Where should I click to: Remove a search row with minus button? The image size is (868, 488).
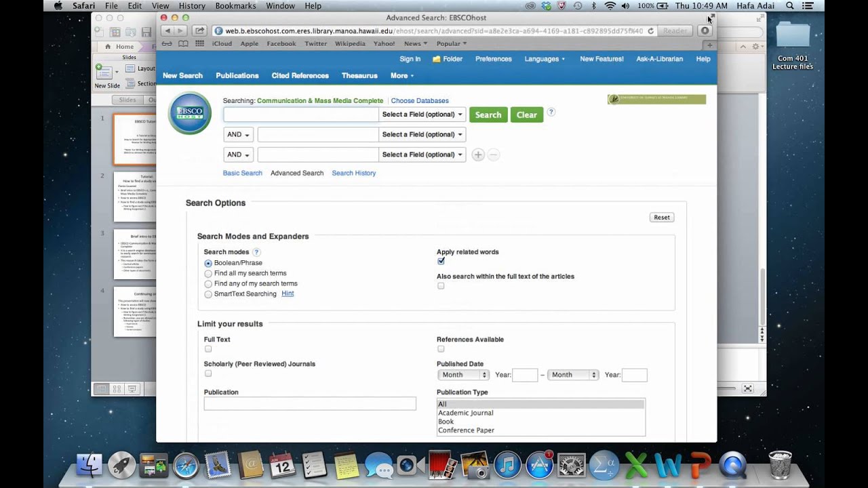click(494, 155)
